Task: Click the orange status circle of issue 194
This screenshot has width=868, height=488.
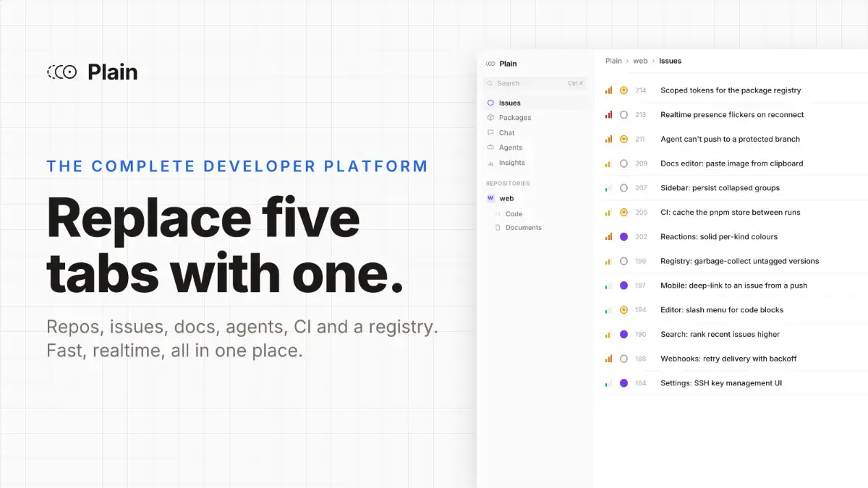Action: pos(624,309)
